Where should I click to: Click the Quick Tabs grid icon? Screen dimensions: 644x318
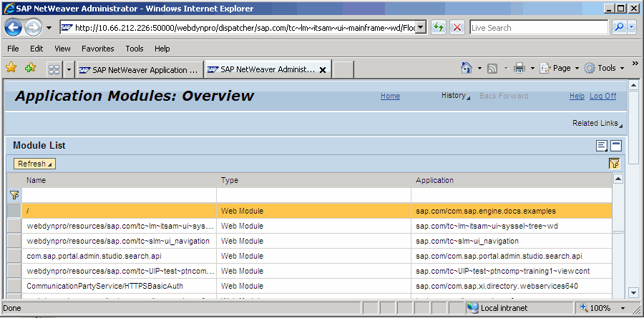click(54, 70)
